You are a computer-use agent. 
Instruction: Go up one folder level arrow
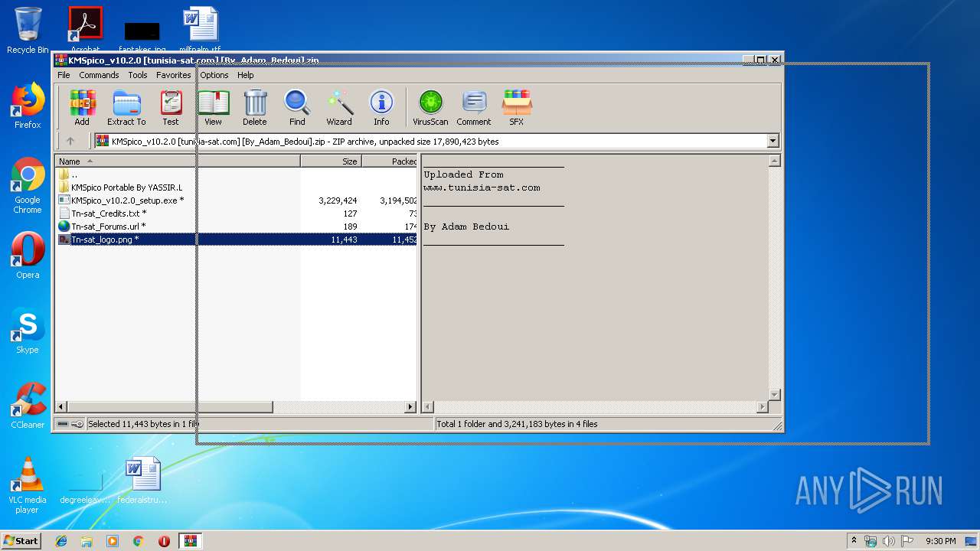pyautogui.click(x=70, y=141)
